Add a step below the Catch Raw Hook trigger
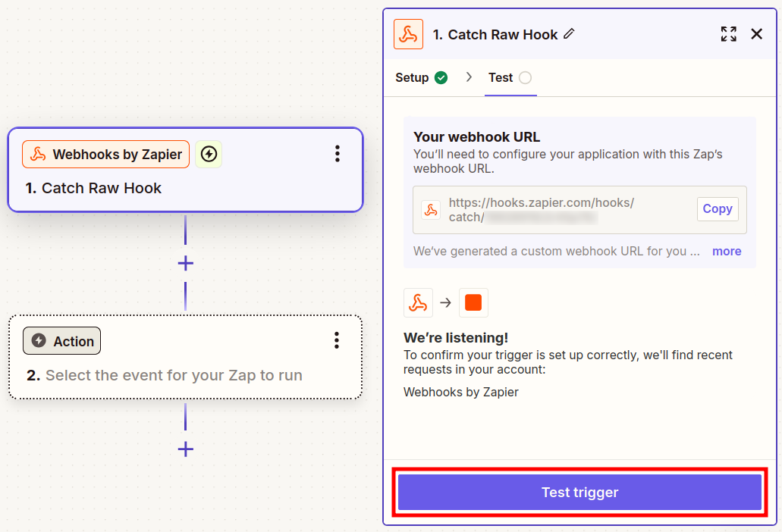 tap(185, 264)
